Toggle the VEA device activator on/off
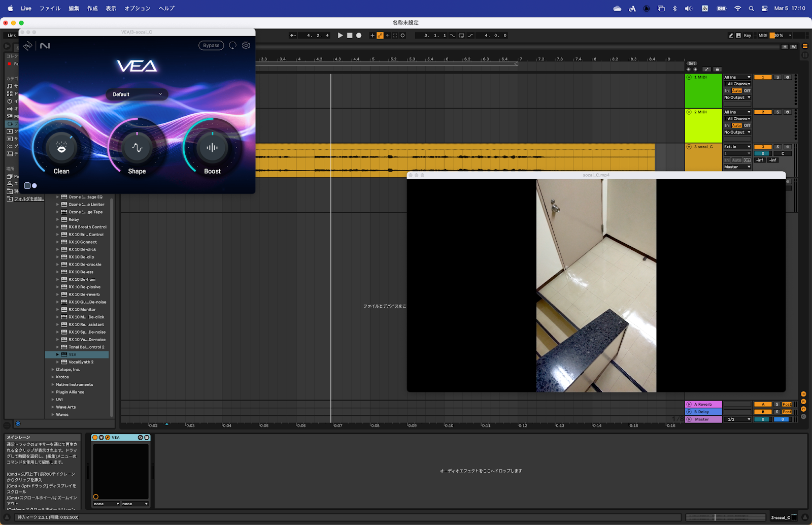Screen dimensions: 812x525 coord(95,438)
